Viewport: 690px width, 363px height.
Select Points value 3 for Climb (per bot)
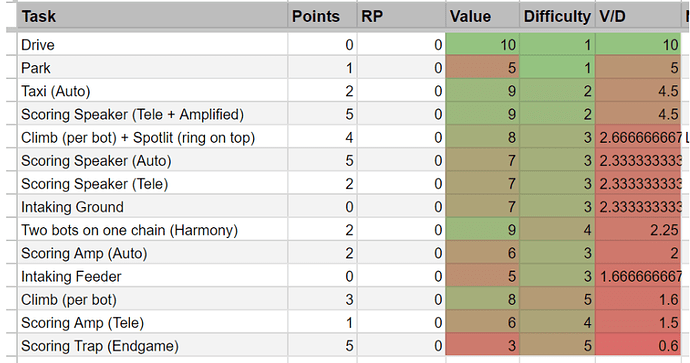[x=322, y=300]
